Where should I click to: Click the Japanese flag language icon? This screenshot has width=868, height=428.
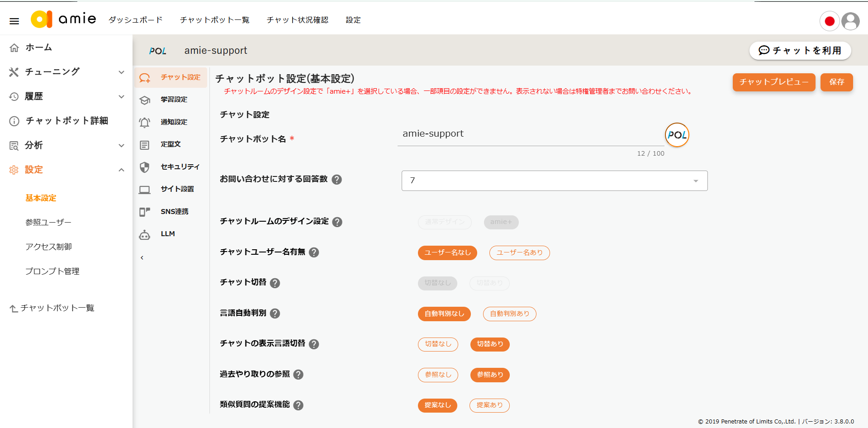pyautogui.click(x=829, y=21)
